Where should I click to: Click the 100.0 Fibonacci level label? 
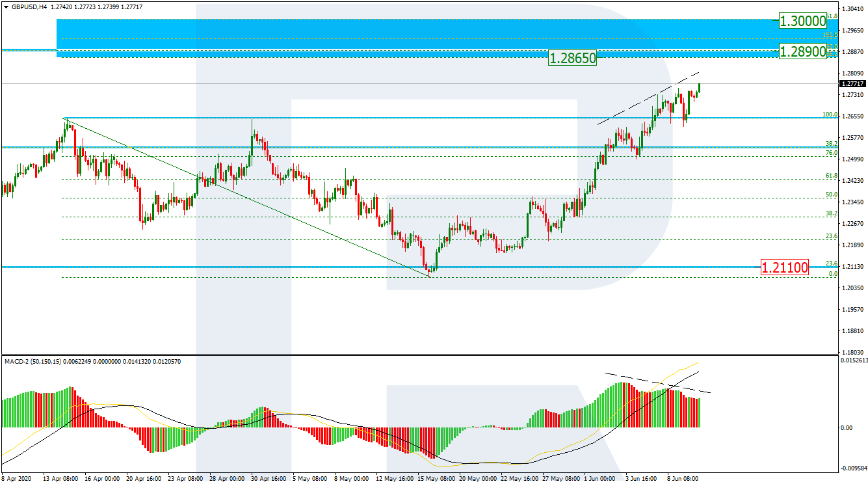pos(830,115)
